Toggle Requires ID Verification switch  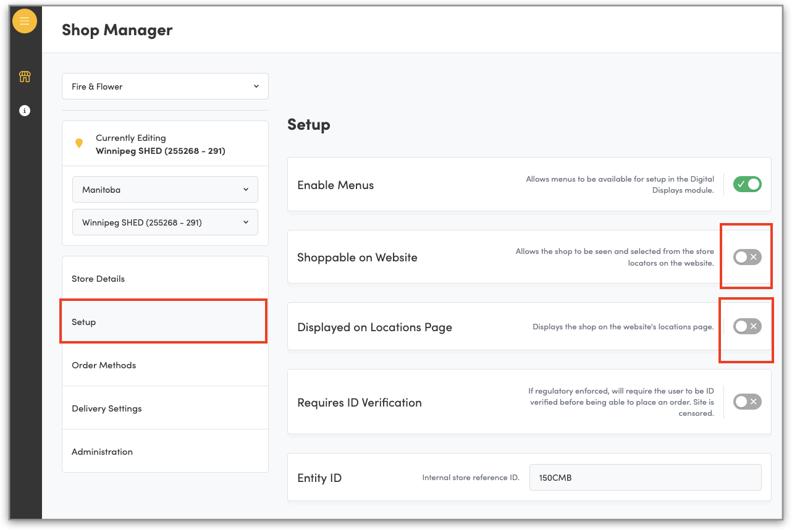(x=747, y=402)
